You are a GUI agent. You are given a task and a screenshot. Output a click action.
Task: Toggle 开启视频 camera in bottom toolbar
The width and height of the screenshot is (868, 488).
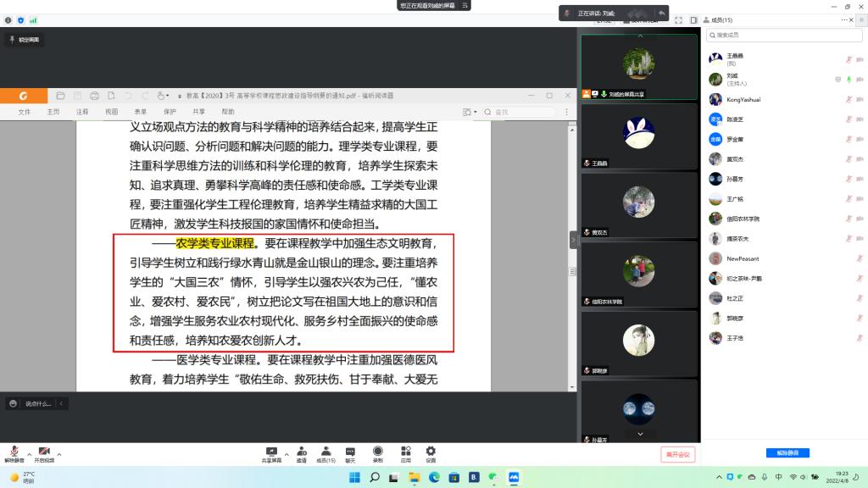pos(43,452)
